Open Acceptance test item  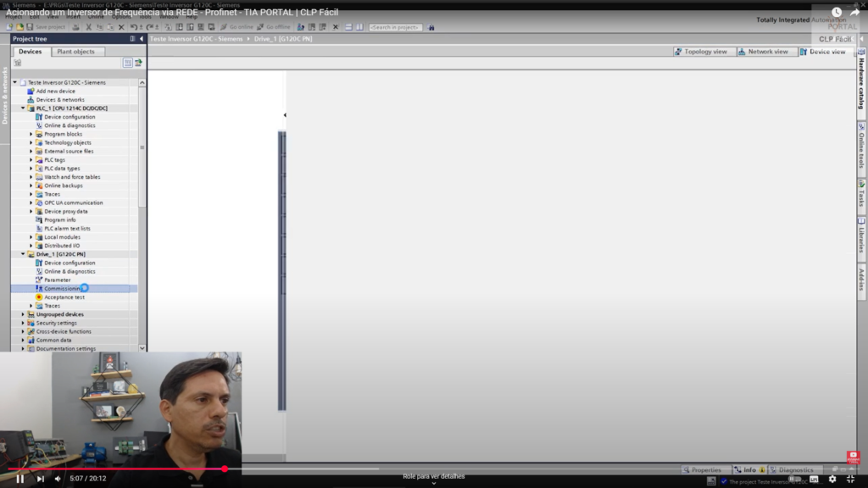click(x=64, y=297)
